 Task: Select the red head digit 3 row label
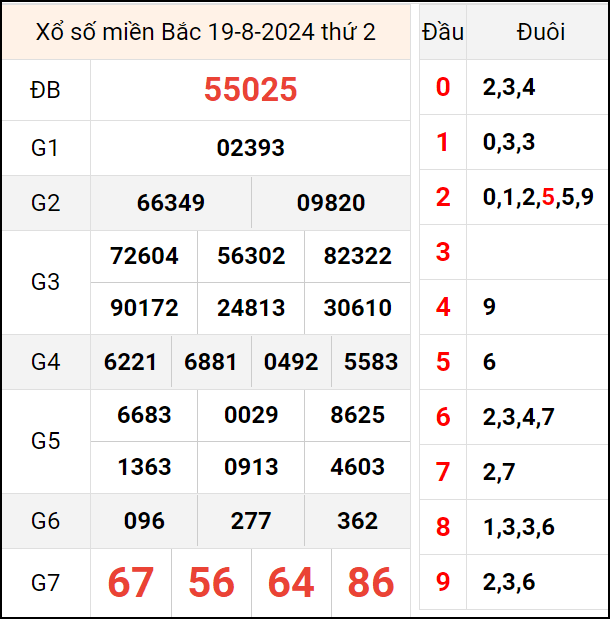coord(443,252)
